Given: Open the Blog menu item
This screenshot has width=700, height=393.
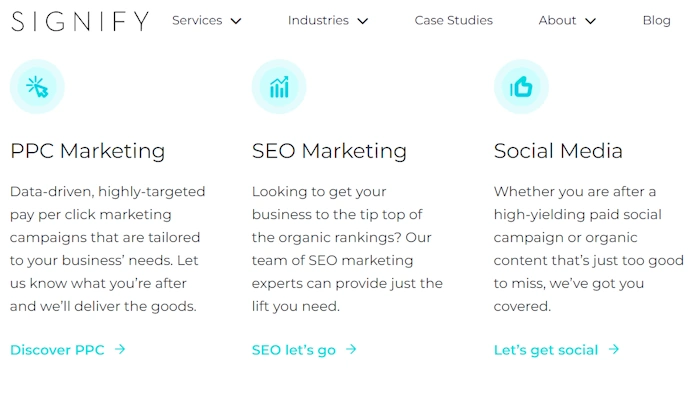Looking at the screenshot, I should 657,21.
